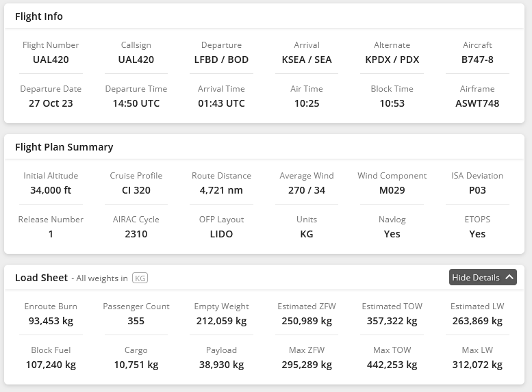Select the flight number value UAL420

pos(51,60)
